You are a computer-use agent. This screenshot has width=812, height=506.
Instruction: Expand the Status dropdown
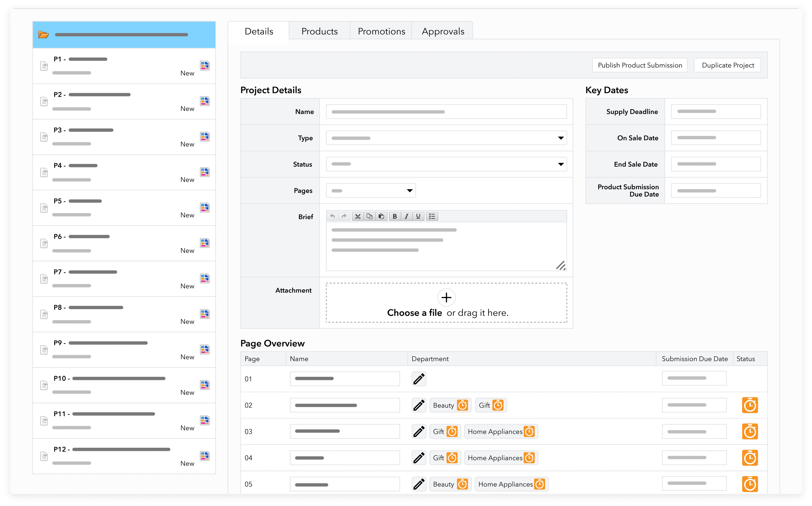pyautogui.click(x=446, y=164)
